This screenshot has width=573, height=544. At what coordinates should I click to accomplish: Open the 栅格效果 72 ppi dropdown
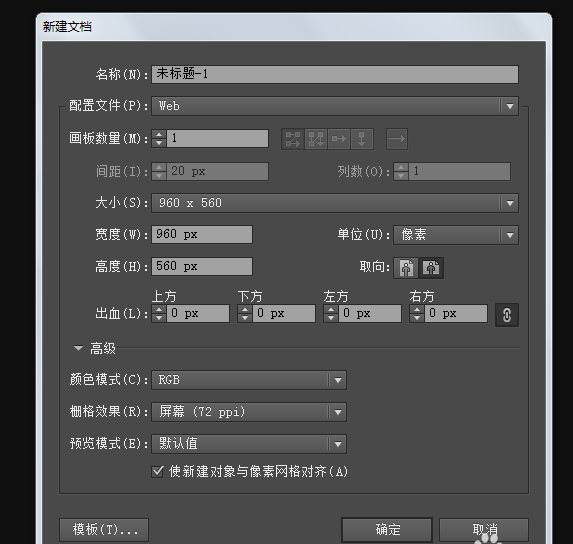[x=249, y=412]
